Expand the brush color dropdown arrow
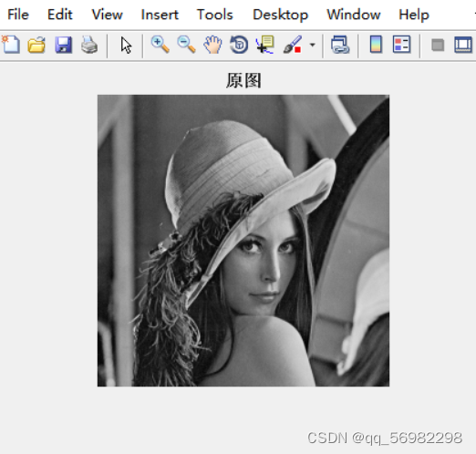 (x=312, y=45)
